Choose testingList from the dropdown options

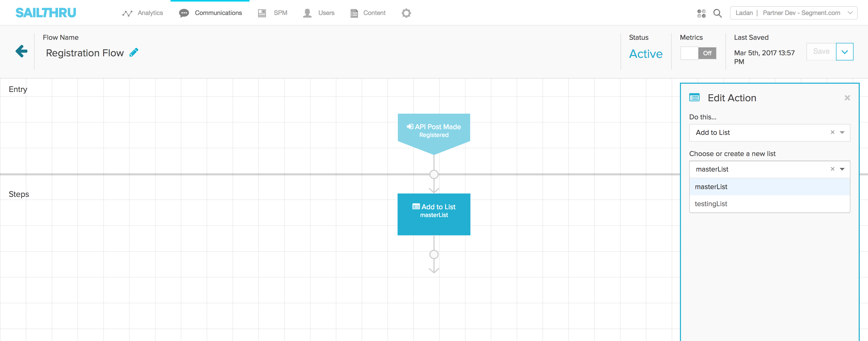click(770, 204)
